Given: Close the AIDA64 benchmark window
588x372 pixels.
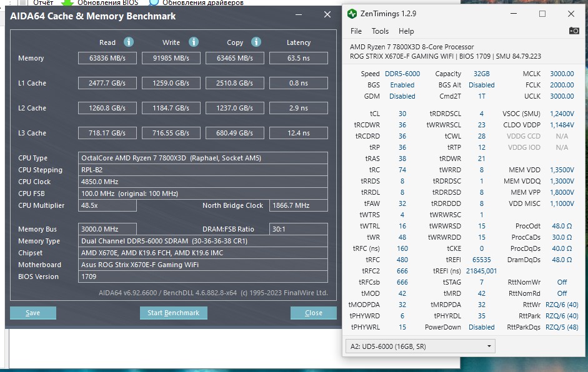Looking at the screenshot, I should point(327,14).
